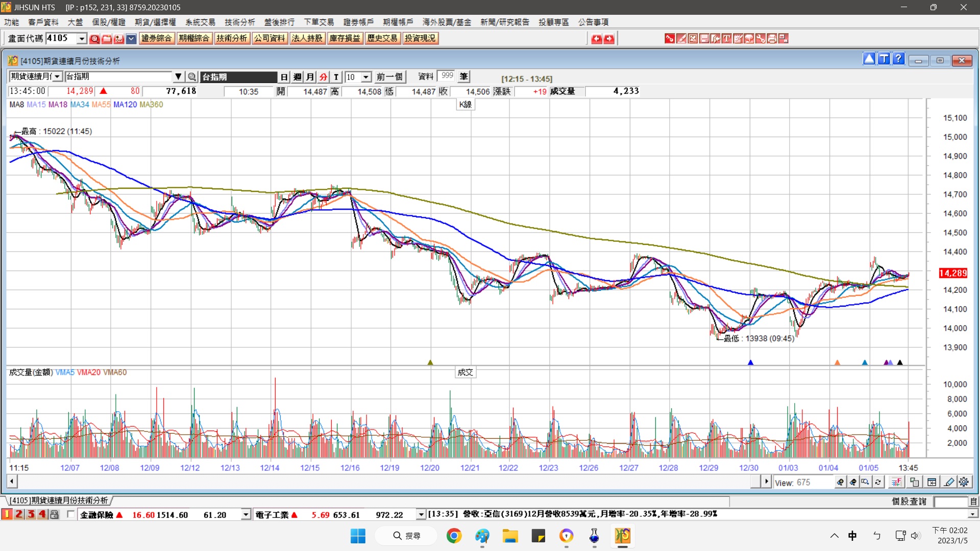Viewport: 980px width, 551px height.
Task: Click the 法人持股 toolbar button
Action: [307, 39]
